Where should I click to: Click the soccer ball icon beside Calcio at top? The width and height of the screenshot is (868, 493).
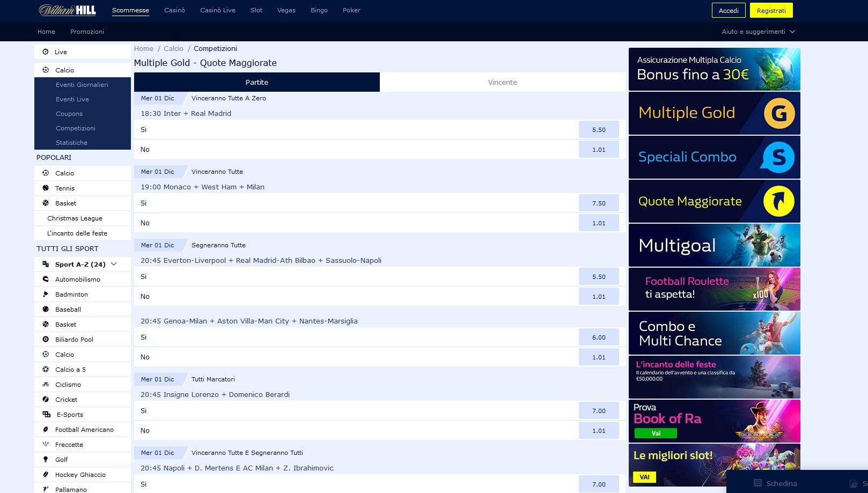(x=46, y=70)
